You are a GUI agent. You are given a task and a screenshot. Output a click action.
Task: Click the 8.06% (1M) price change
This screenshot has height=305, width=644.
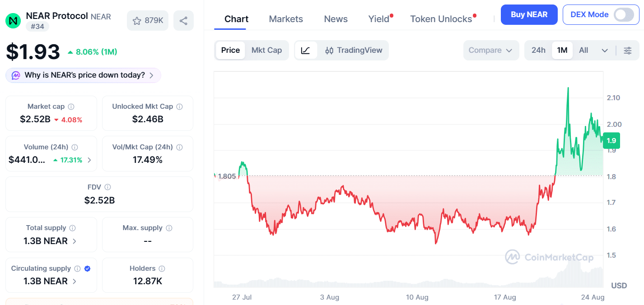click(93, 52)
